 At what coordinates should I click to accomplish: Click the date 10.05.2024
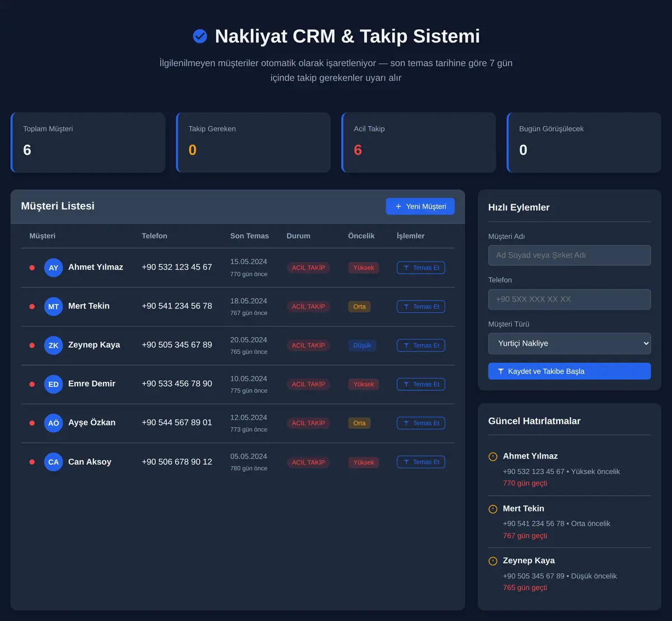(249, 379)
